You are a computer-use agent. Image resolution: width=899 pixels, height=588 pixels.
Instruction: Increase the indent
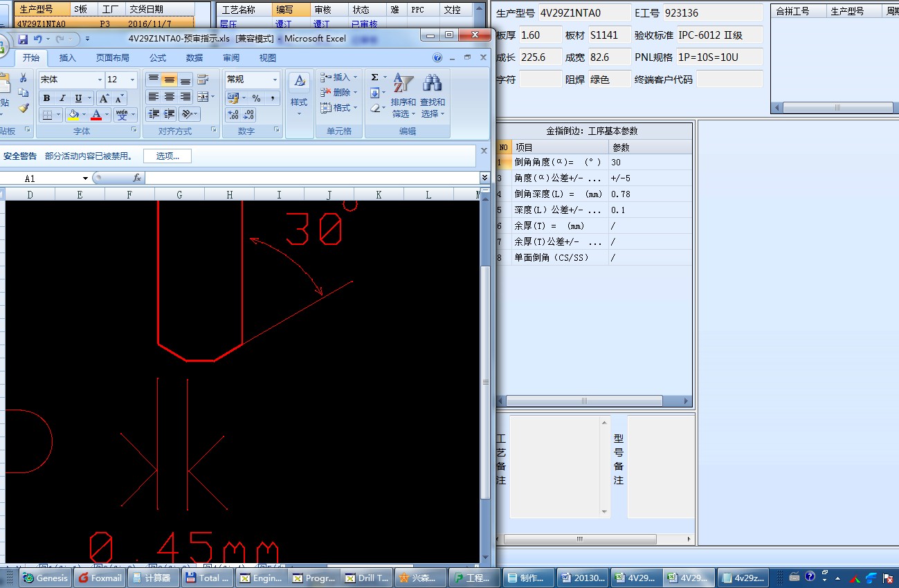[x=170, y=114]
